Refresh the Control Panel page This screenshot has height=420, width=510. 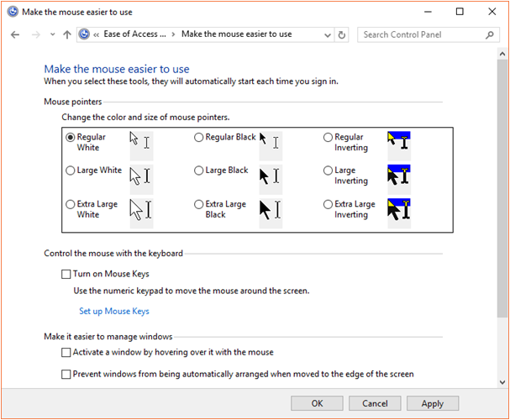[x=341, y=34]
